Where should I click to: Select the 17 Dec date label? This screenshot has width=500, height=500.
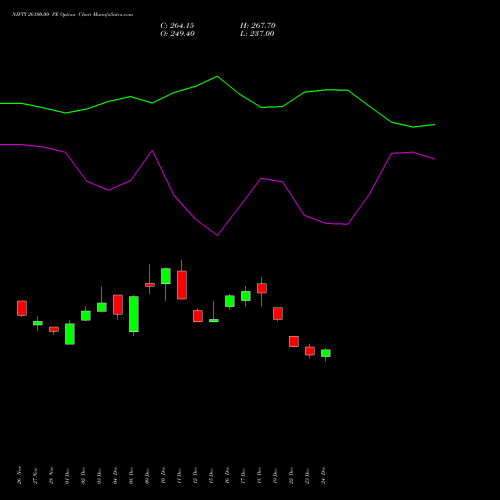(243, 475)
